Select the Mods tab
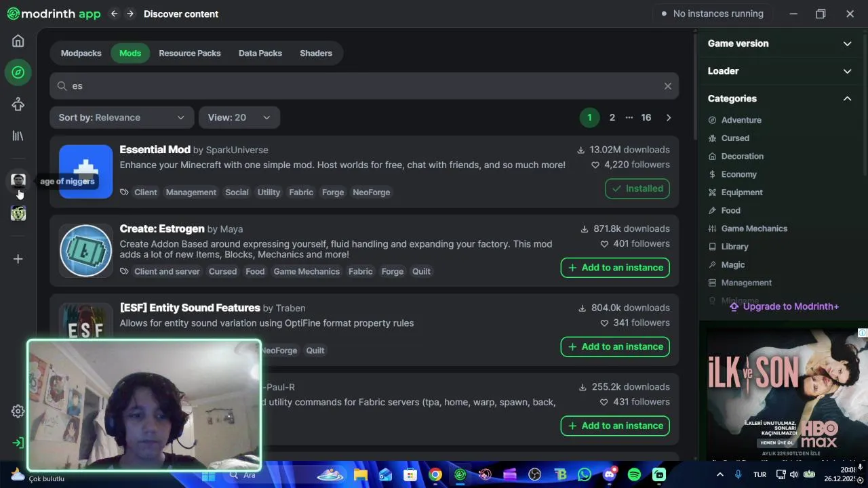 (x=130, y=53)
